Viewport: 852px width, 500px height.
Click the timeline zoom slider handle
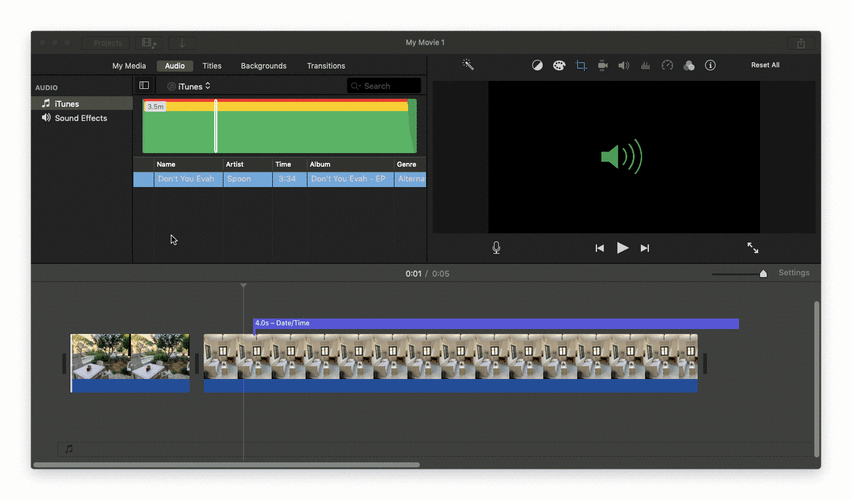[763, 273]
